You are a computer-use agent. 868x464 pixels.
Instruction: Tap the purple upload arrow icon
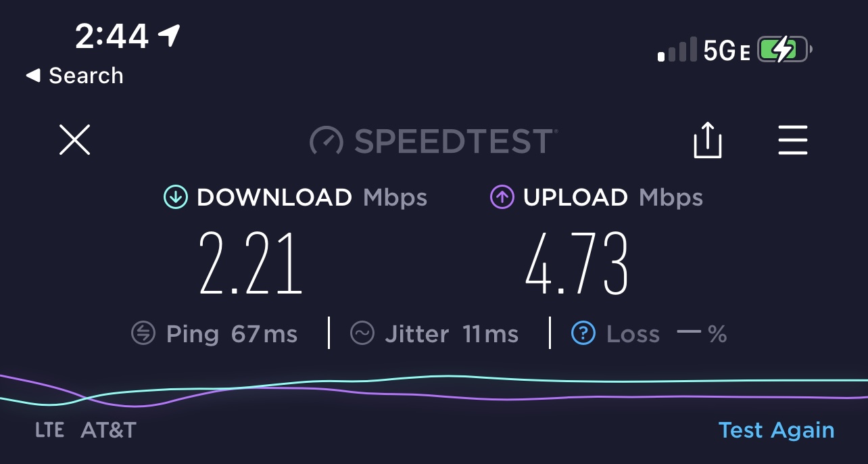[x=502, y=198]
